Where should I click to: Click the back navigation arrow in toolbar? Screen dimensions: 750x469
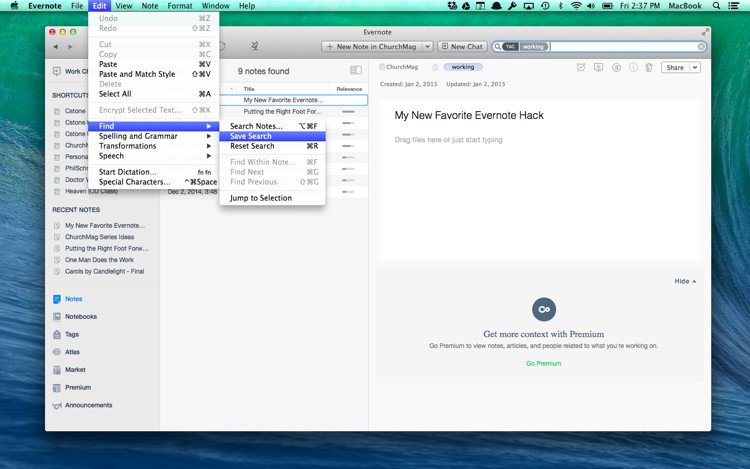coord(55,47)
